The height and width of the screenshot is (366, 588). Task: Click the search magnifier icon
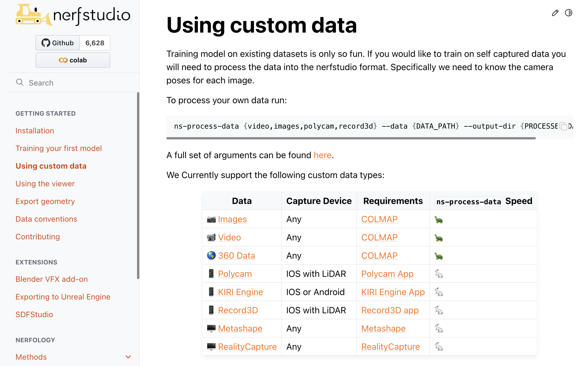pyautogui.click(x=20, y=82)
